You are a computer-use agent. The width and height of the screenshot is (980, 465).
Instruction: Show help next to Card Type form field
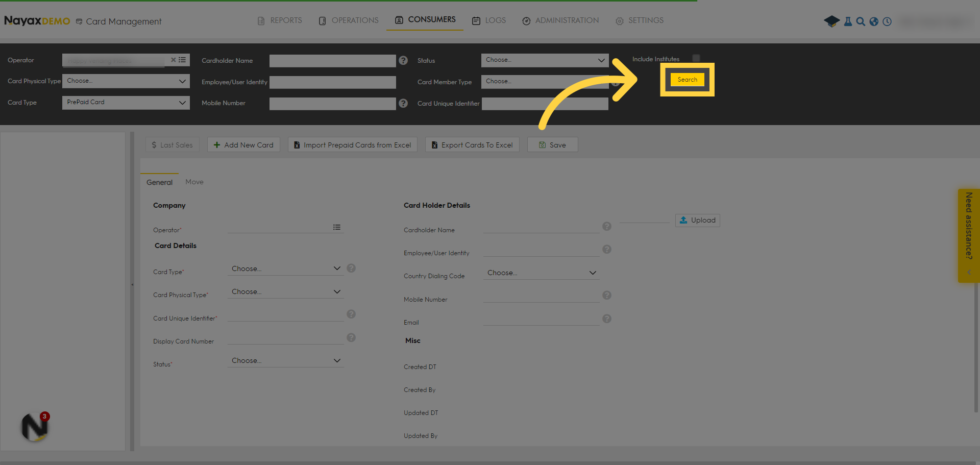click(x=351, y=268)
